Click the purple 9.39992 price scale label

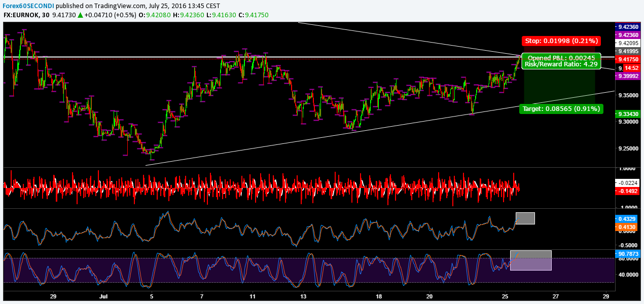(628, 75)
